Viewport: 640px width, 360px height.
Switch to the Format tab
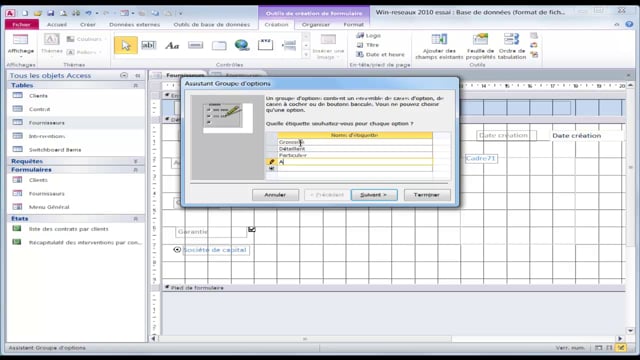(353, 24)
